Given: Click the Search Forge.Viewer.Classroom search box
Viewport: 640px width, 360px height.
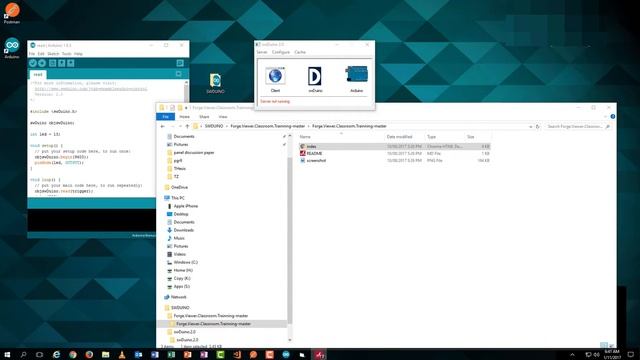Looking at the screenshot, I should (x=578, y=127).
